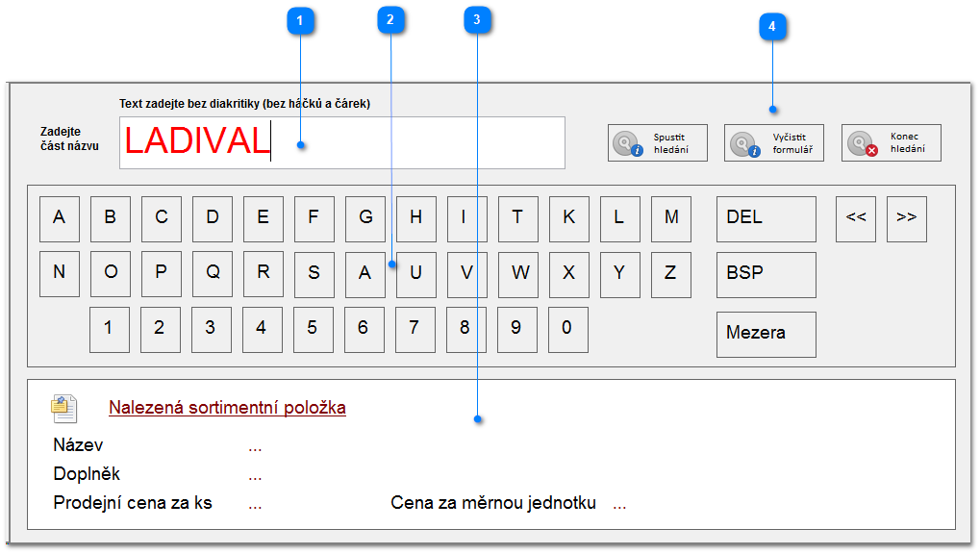Viewport: 980px width, 554px height.
Task: Tap the DEL key
Action: point(766,219)
